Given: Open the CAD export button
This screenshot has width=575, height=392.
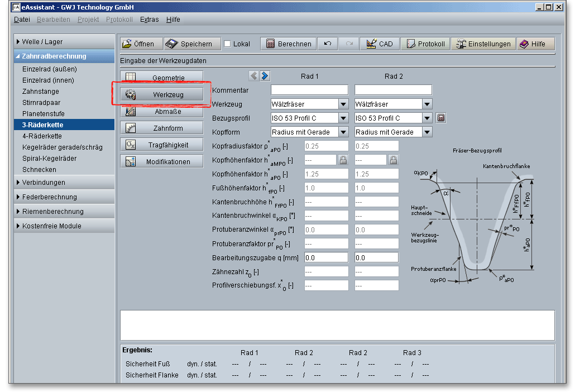Looking at the screenshot, I should click(x=380, y=44).
